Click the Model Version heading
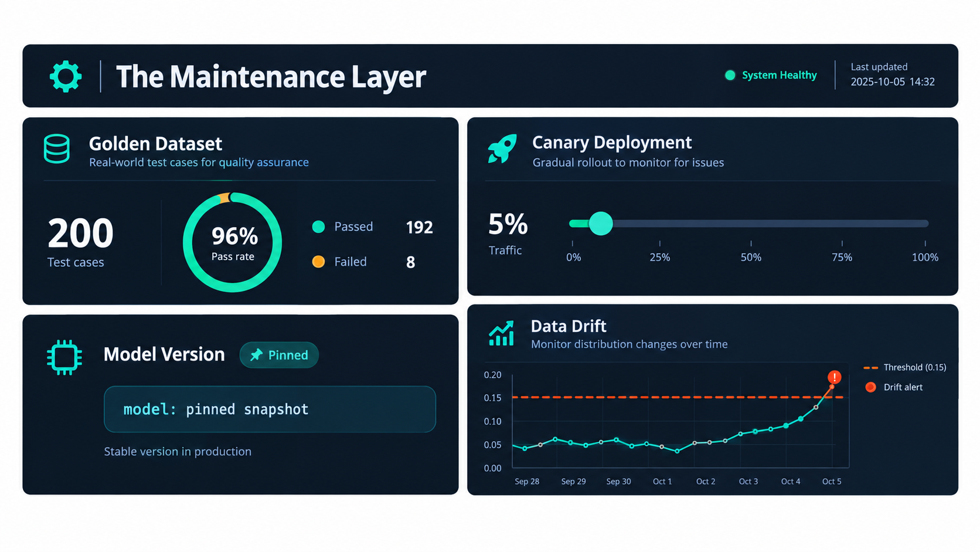Viewport: 980px width, 552px height. click(x=164, y=354)
